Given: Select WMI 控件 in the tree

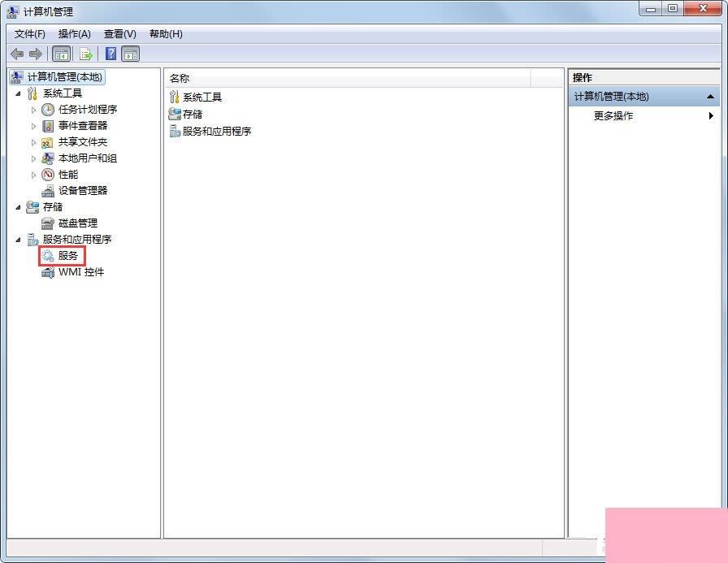Looking at the screenshot, I should click(81, 272).
